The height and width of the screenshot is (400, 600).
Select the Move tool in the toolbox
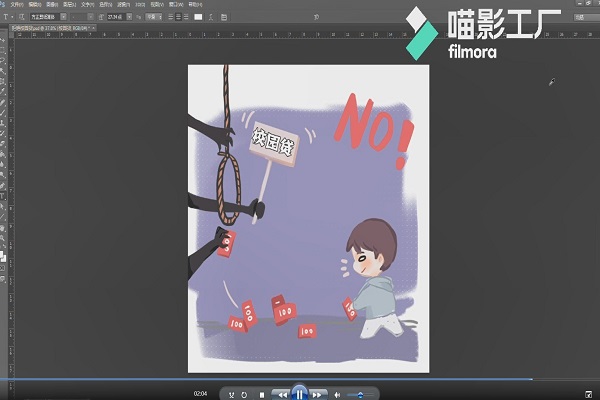point(5,40)
